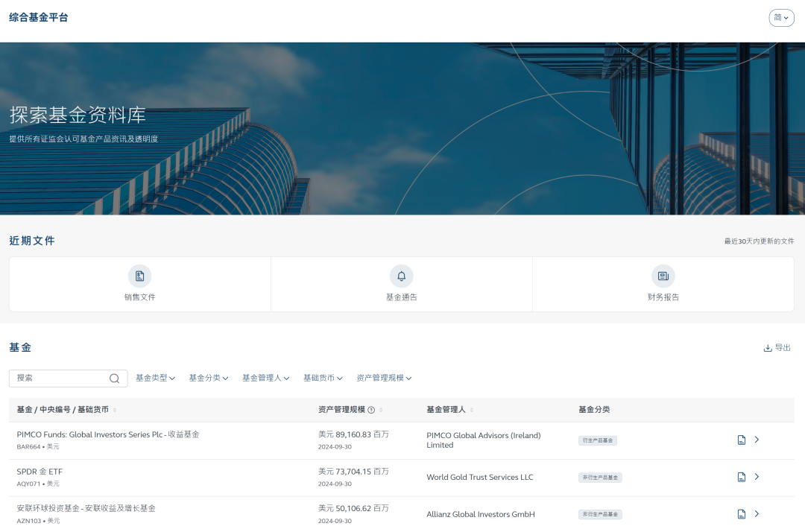The image size is (805, 532).
Task: Click the 综合基金平台 site title
Action: (x=39, y=17)
